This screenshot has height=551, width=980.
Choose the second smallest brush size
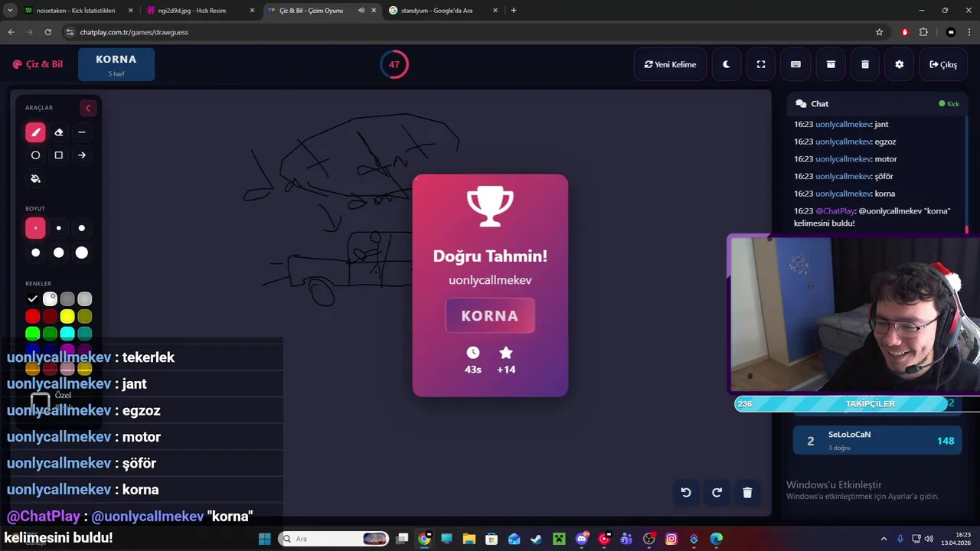59,228
